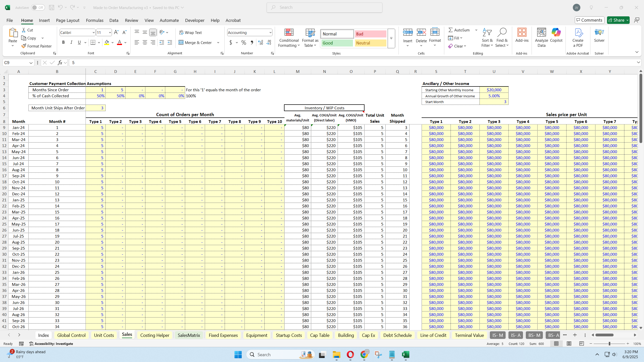
Task: Open the SalesMatrix sheet tab
Action: click(x=189, y=335)
